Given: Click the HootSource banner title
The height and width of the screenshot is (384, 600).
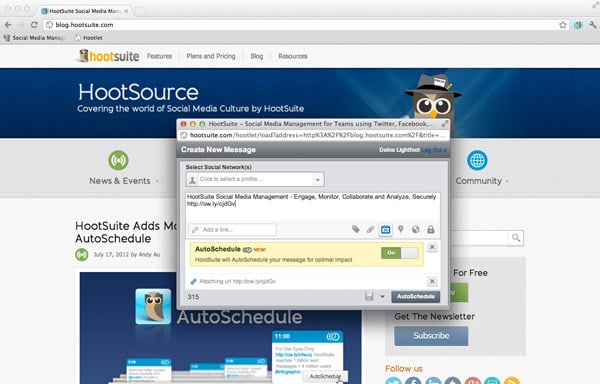Looking at the screenshot, I should [138, 92].
